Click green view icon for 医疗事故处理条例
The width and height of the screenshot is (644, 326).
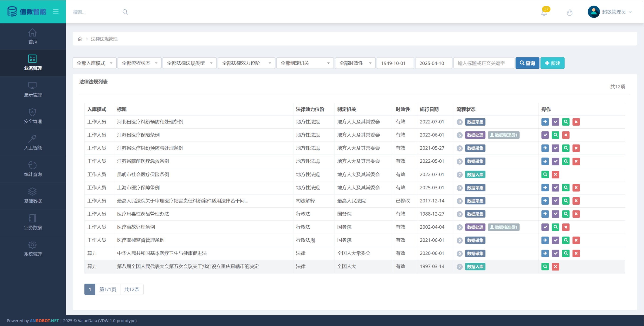click(x=555, y=227)
